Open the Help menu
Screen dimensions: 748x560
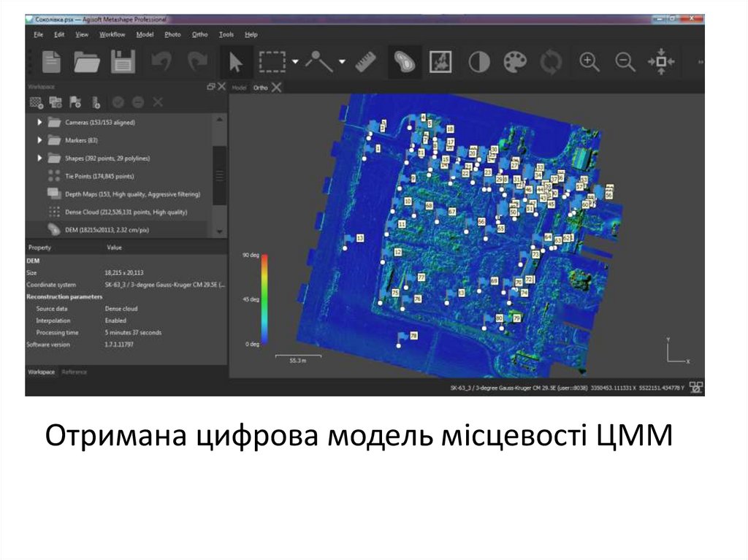click(251, 35)
